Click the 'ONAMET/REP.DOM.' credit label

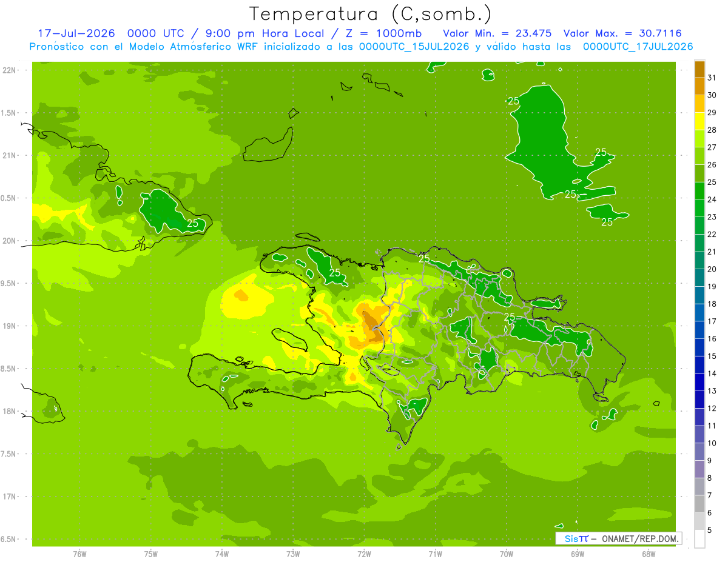click(639, 538)
